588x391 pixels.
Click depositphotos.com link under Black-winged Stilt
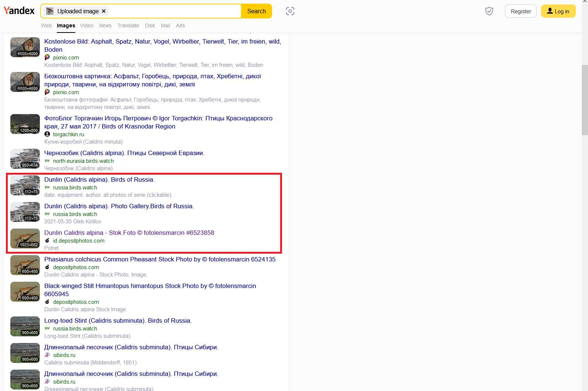point(76,302)
